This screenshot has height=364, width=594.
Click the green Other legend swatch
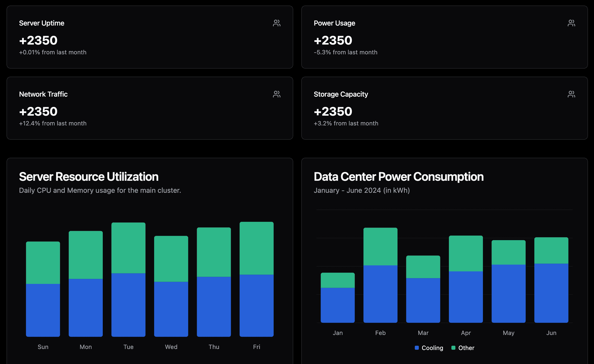(453, 348)
